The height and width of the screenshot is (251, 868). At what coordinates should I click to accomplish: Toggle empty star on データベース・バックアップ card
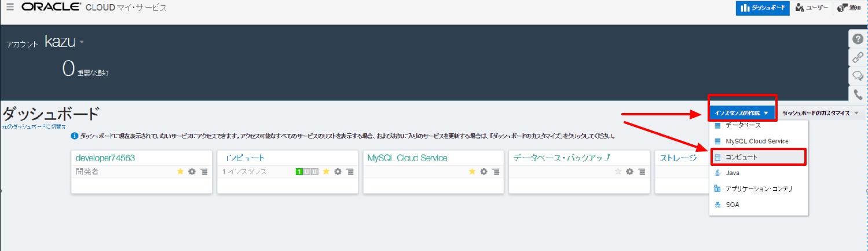(618, 172)
